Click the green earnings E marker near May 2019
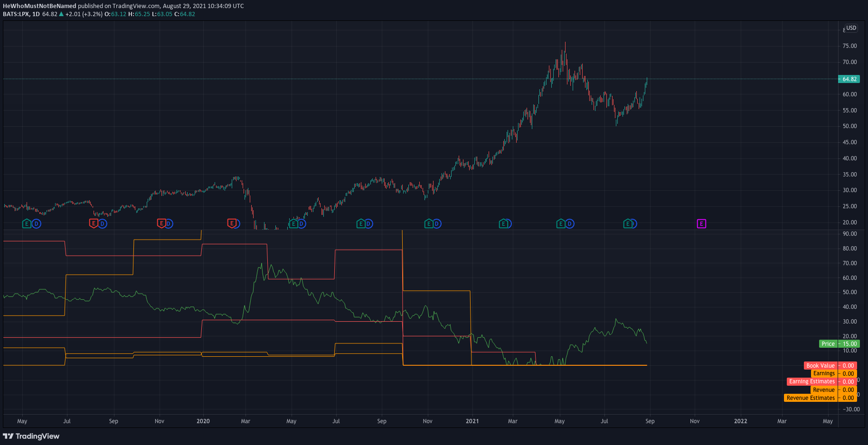 (27, 223)
